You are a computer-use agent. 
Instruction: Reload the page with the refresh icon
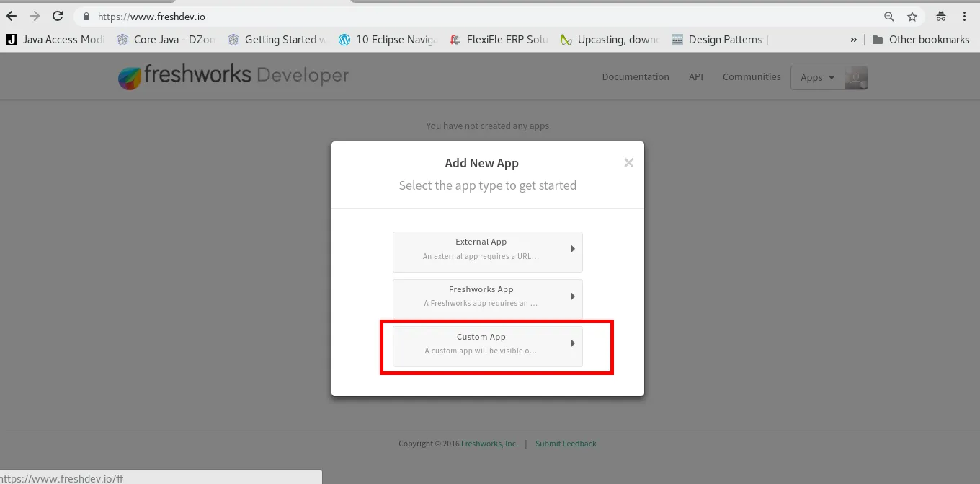(x=58, y=17)
